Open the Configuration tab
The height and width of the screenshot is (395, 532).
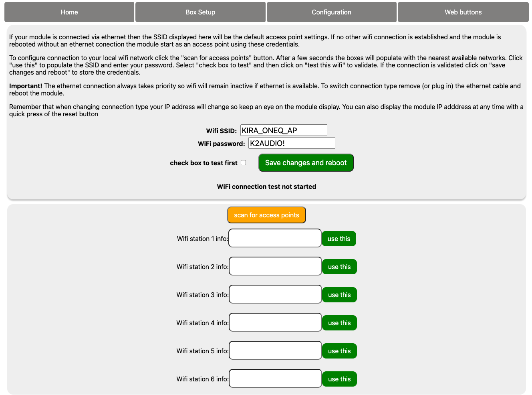coord(331,12)
